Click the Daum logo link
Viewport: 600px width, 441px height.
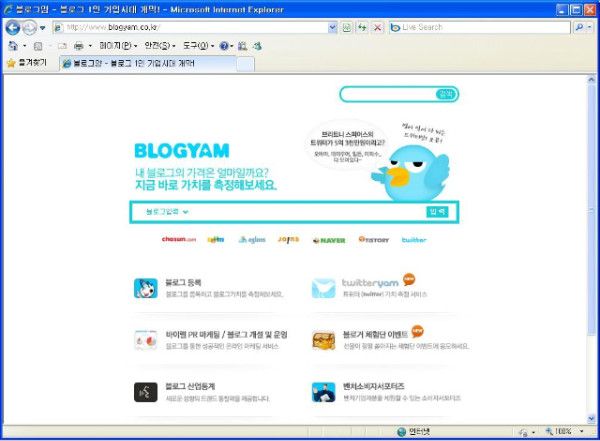pos(216,240)
